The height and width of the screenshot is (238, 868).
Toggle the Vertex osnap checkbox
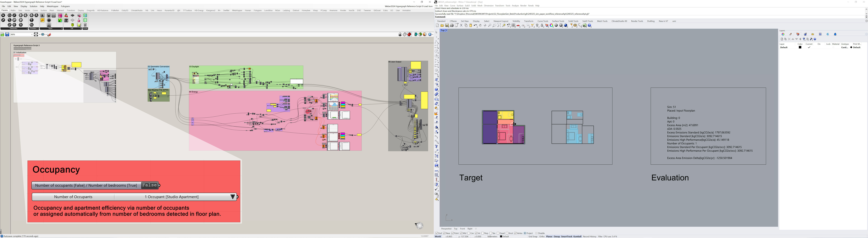click(x=515, y=233)
